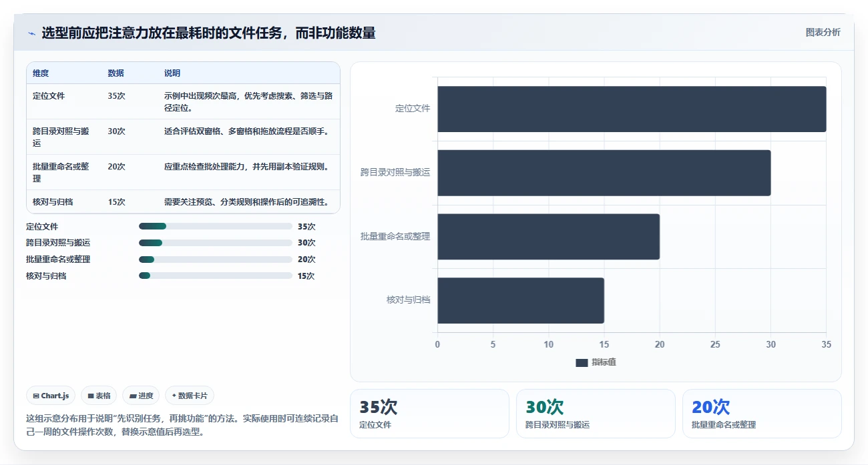Click the 图表分析 label in the header
Image resolution: width=868 pixels, height=465 pixels.
pos(823,32)
